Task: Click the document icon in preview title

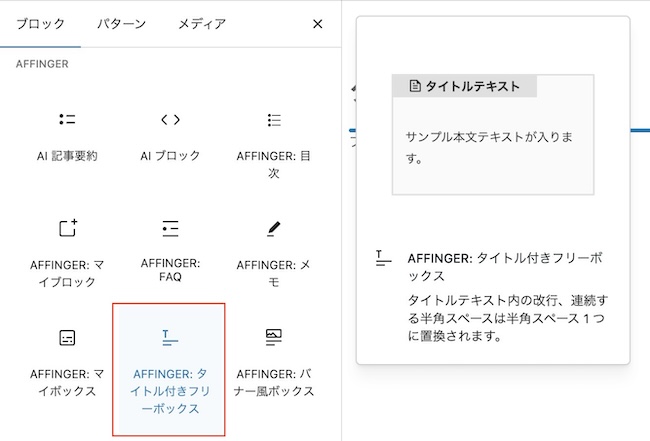Action: 415,86
